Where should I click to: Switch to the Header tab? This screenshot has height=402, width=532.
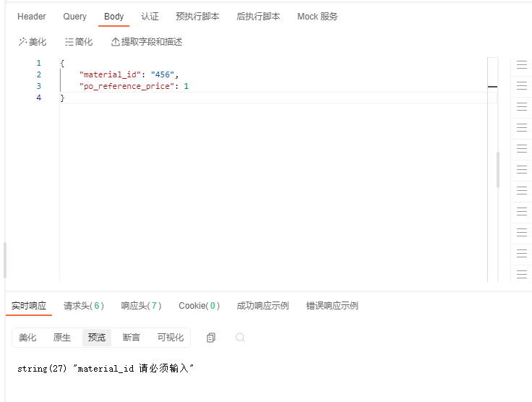click(x=32, y=17)
